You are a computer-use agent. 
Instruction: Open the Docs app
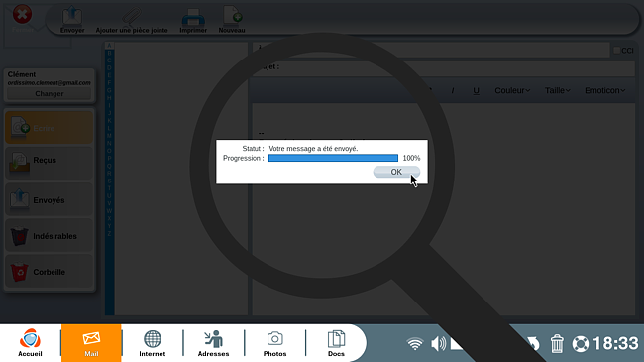336,343
